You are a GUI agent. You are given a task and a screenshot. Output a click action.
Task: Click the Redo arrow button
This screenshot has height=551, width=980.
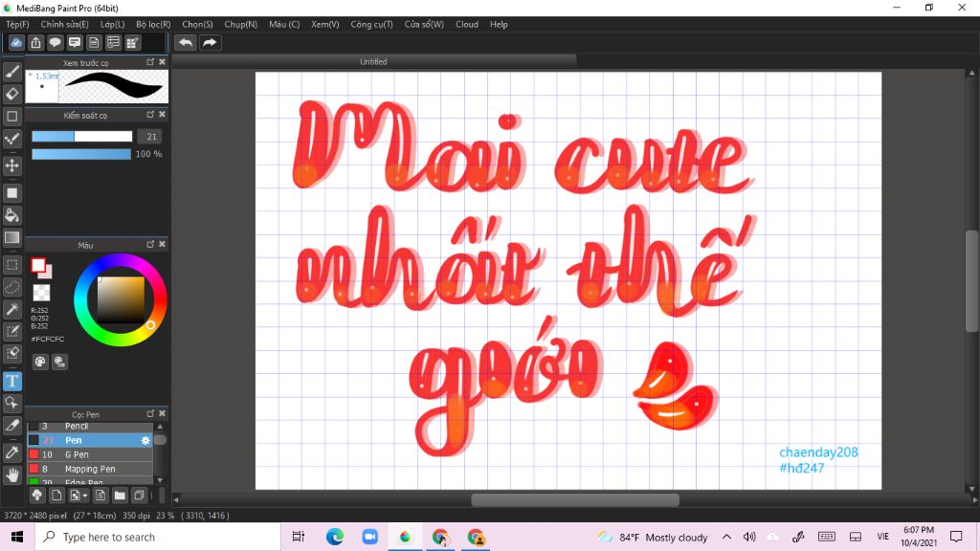pyautogui.click(x=210, y=42)
